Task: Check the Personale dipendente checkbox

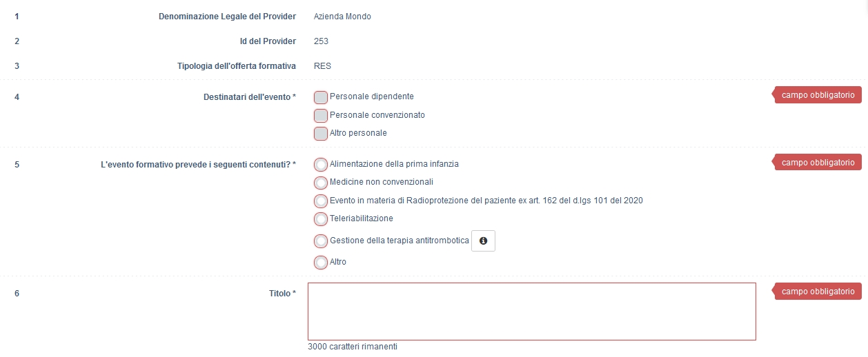Action: [x=321, y=97]
